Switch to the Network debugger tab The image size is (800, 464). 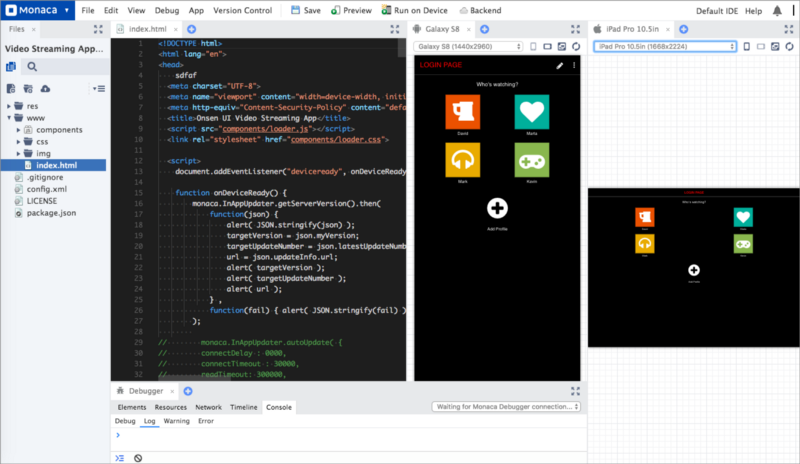208,407
